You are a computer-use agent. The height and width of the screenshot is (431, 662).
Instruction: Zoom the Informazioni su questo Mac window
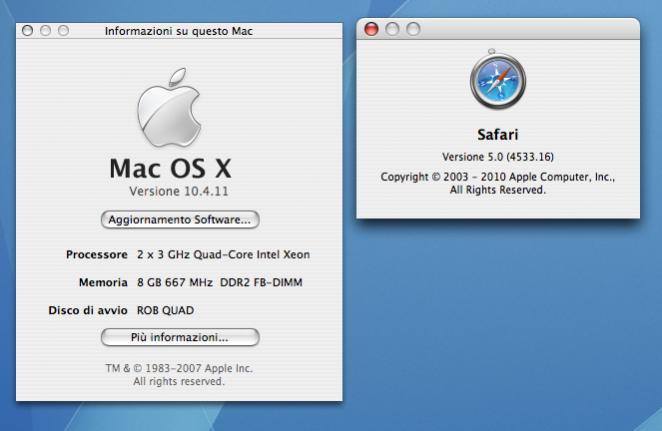pos(64,30)
